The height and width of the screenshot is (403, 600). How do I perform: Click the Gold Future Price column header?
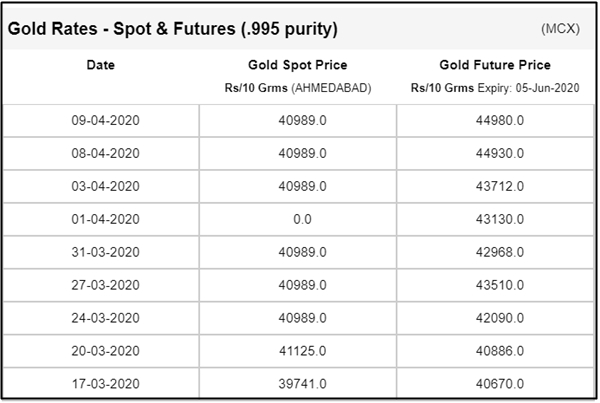[x=494, y=66]
